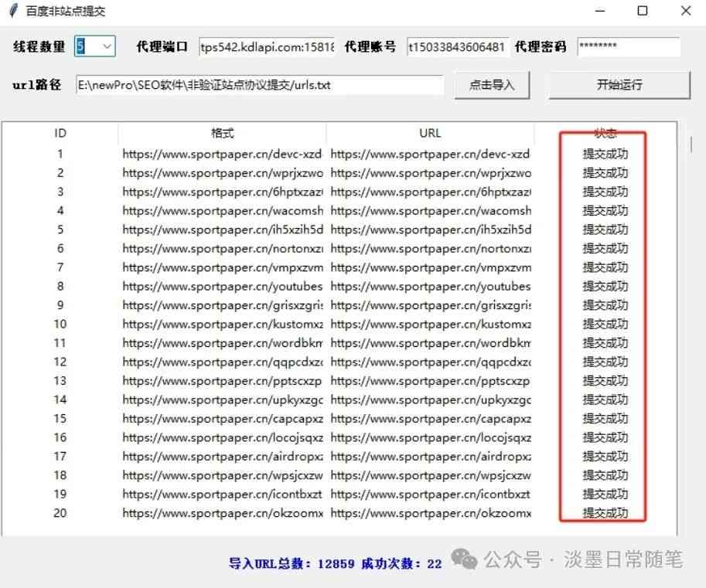Click URL cell ending in upkyxzgc
Screen dimensions: 706x588
click(431, 399)
